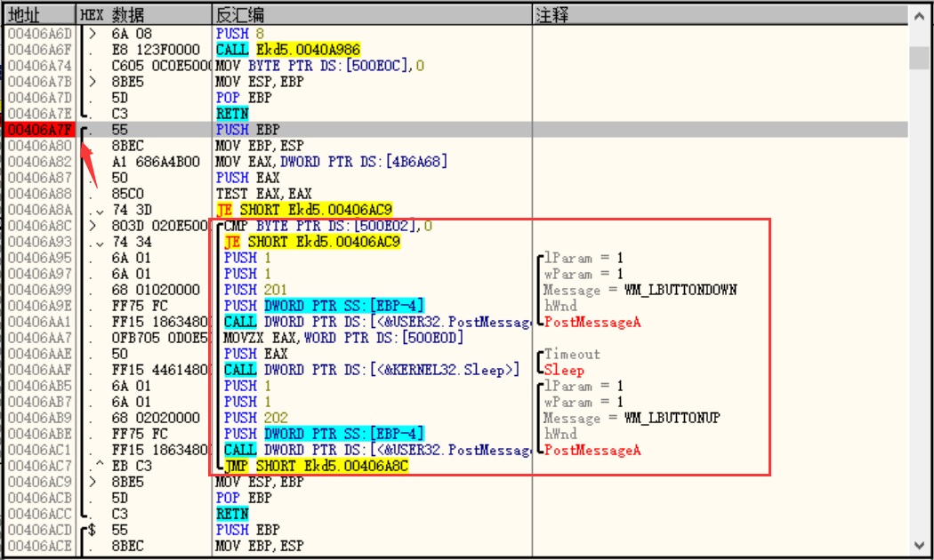Select RETN at address 00406A7E

[232, 114]
